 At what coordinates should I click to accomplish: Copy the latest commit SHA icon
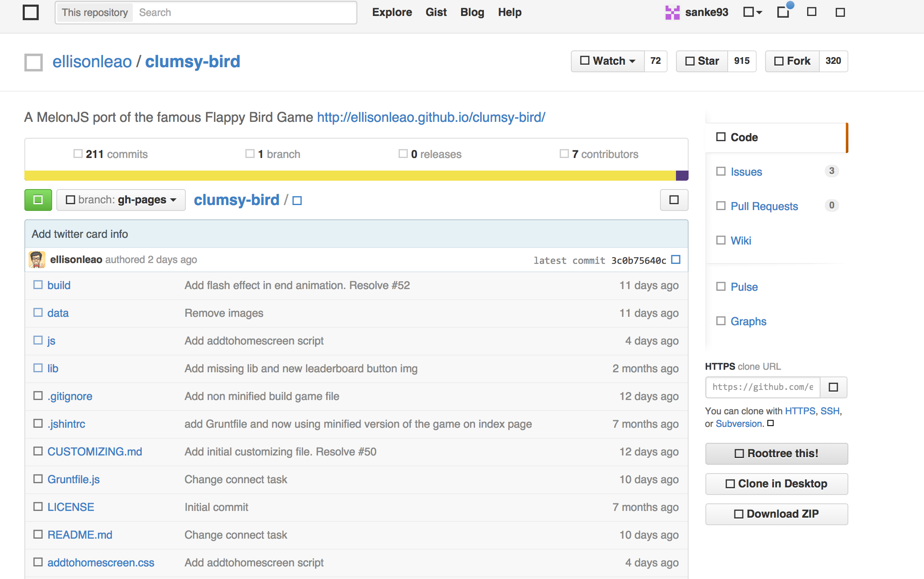pos(676,260)
